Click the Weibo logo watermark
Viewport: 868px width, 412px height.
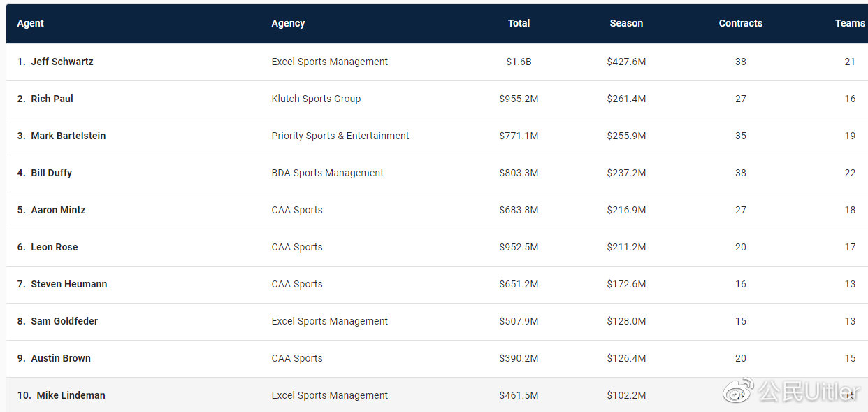coord(738,390)
